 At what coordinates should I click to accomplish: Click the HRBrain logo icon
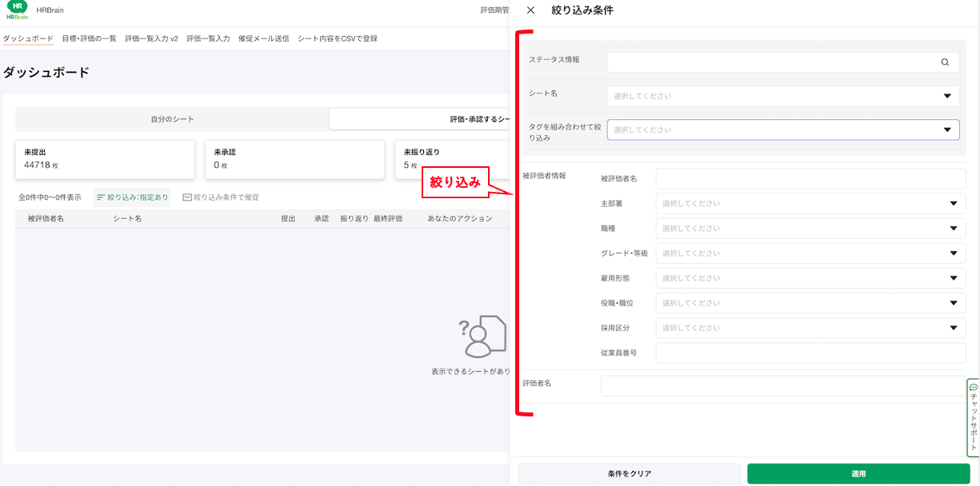[x=17, y=10]
